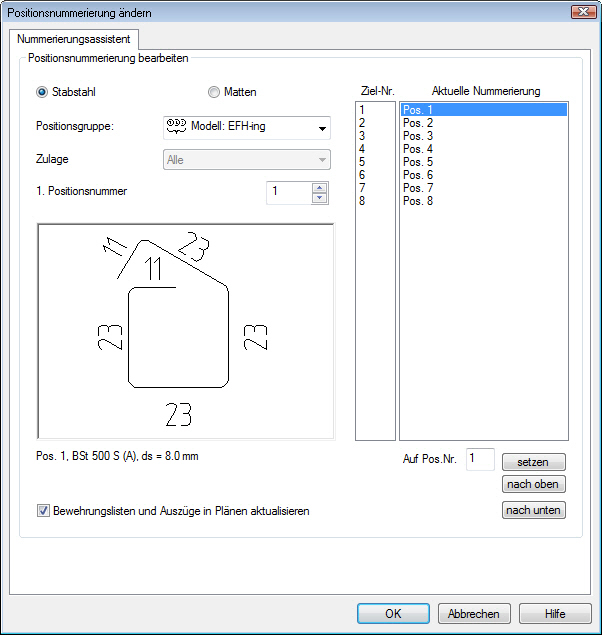
Task: Open Hilfe
Action: 555,614
